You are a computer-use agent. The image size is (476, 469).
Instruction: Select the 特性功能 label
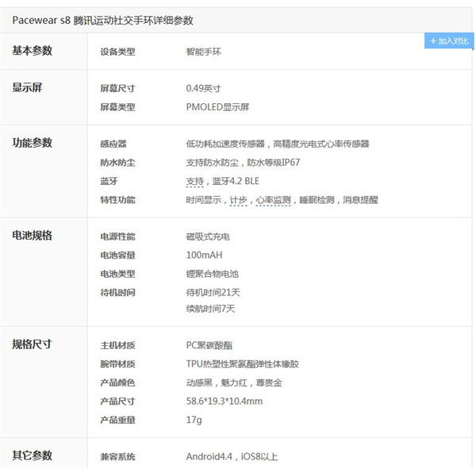[x=117, y=200]
